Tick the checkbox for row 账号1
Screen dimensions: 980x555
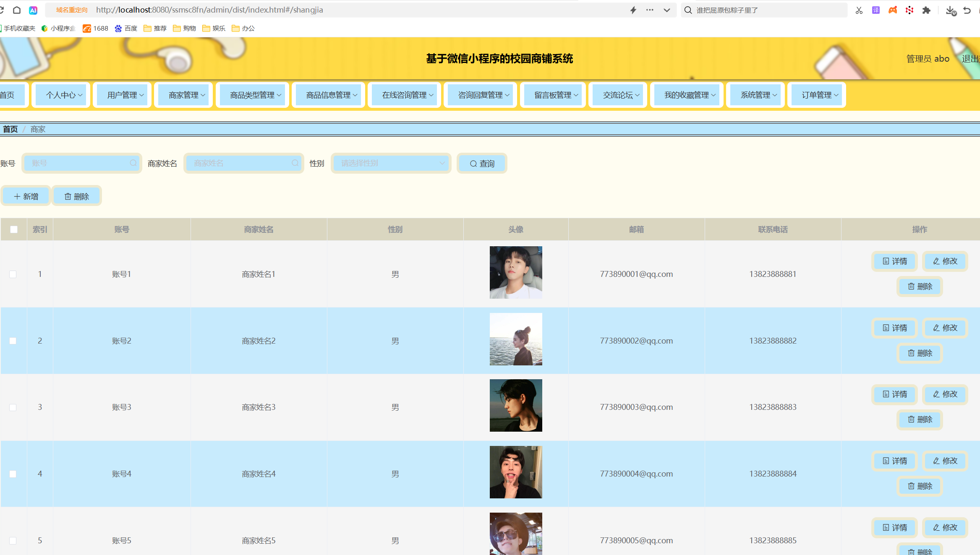click(x=13, y=274)
